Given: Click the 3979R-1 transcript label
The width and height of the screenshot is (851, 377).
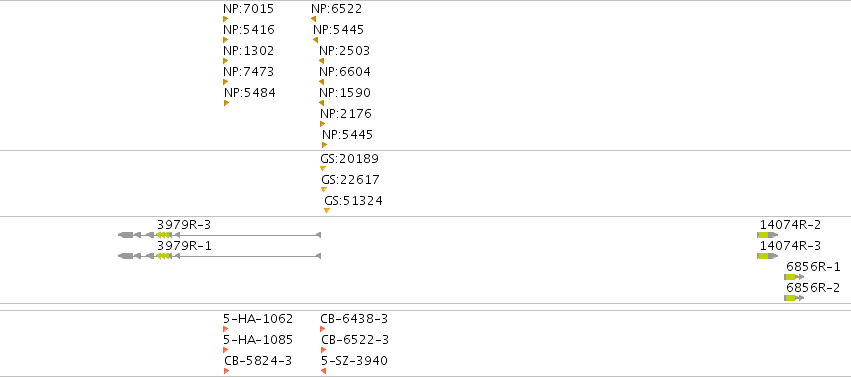Looking at the screenshot, I should point(185,246).
